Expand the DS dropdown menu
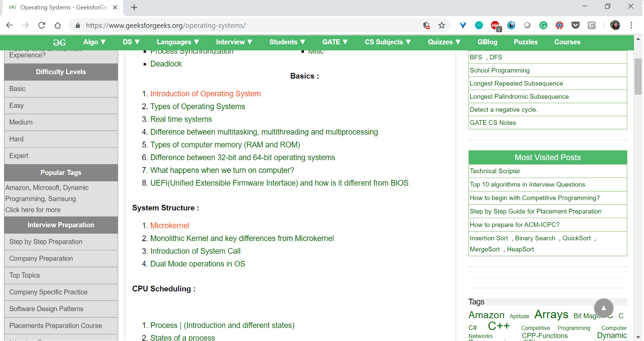The height and width of the screenshot is (341, 644). (131, 42)
